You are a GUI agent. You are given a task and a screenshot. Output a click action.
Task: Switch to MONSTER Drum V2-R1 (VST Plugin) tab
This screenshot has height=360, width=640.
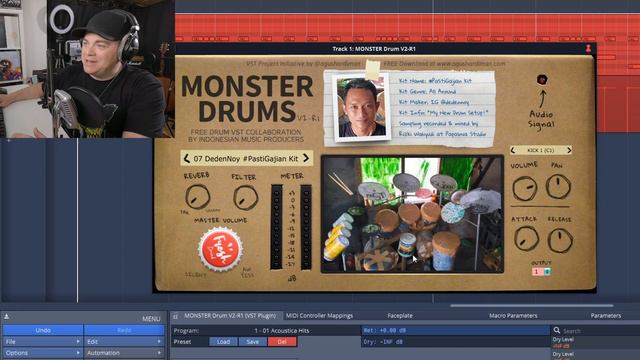[x=230, y=316]
